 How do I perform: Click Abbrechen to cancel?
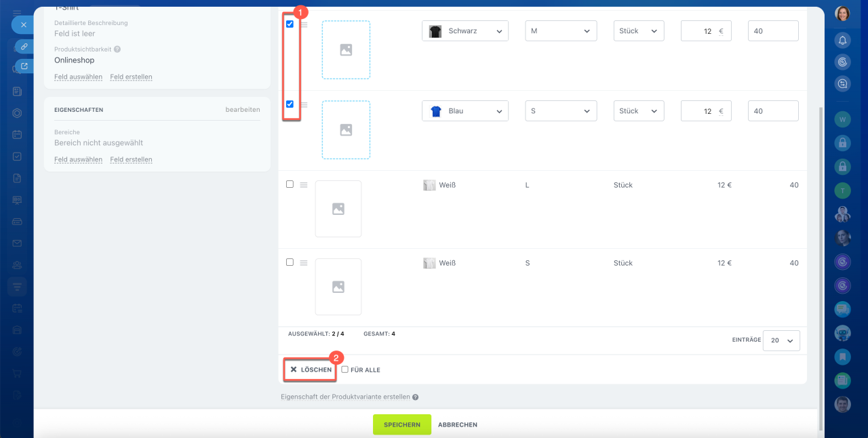[x=458, y=425]
